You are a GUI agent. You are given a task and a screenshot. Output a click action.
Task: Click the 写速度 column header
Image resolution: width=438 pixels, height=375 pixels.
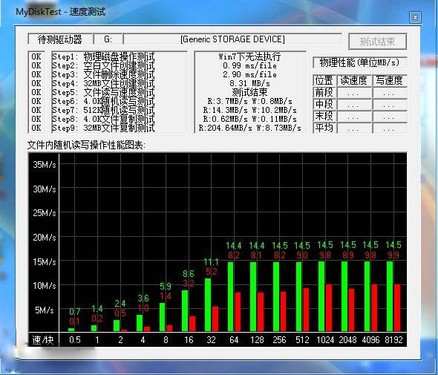tap(389, 81)
